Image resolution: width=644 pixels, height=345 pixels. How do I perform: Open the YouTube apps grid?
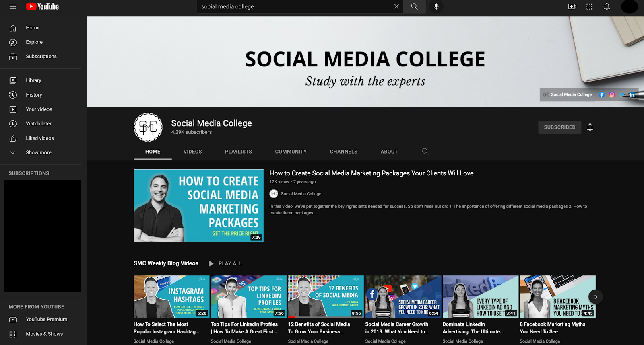pos(590,6)
